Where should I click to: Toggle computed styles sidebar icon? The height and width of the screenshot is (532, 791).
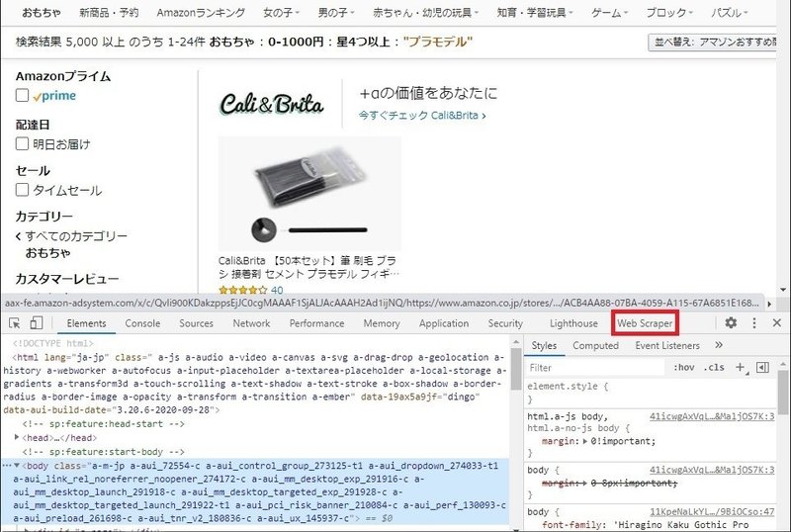click(x=762, y=367)
